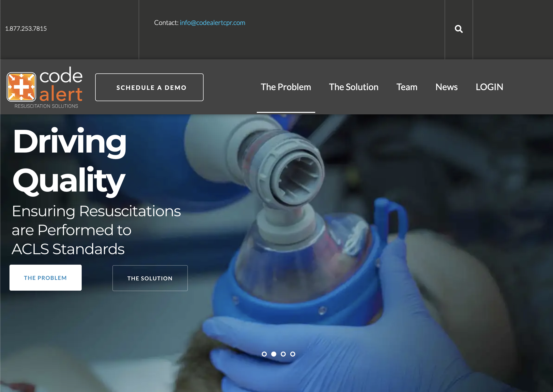Click the Driving Quality headline
The image size is (553, 392).
[x=69, y=161]
